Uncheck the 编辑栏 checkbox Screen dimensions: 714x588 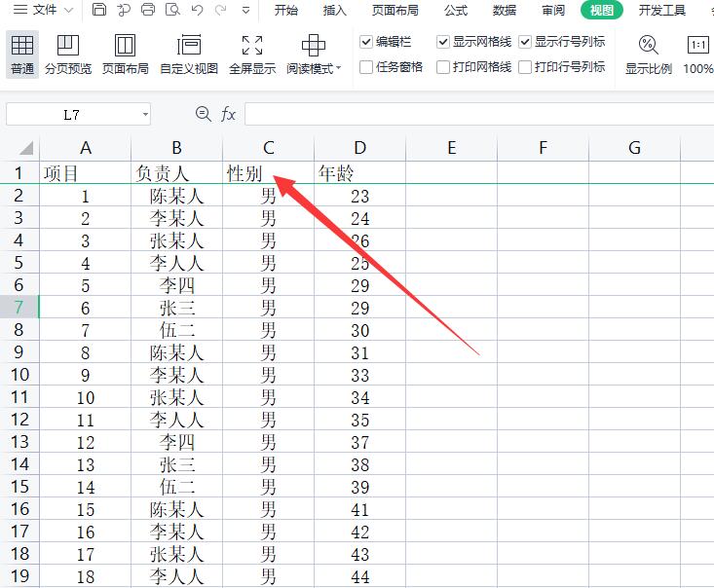366,42
